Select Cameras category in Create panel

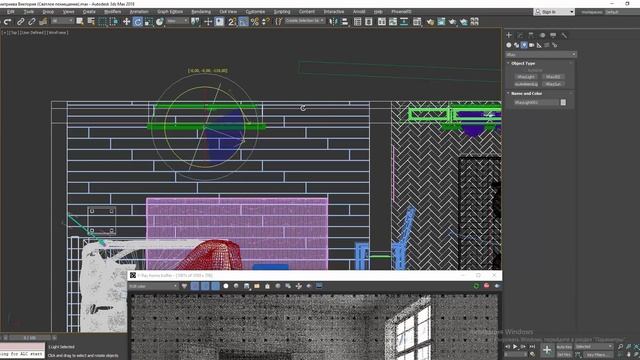pos(531,45)
